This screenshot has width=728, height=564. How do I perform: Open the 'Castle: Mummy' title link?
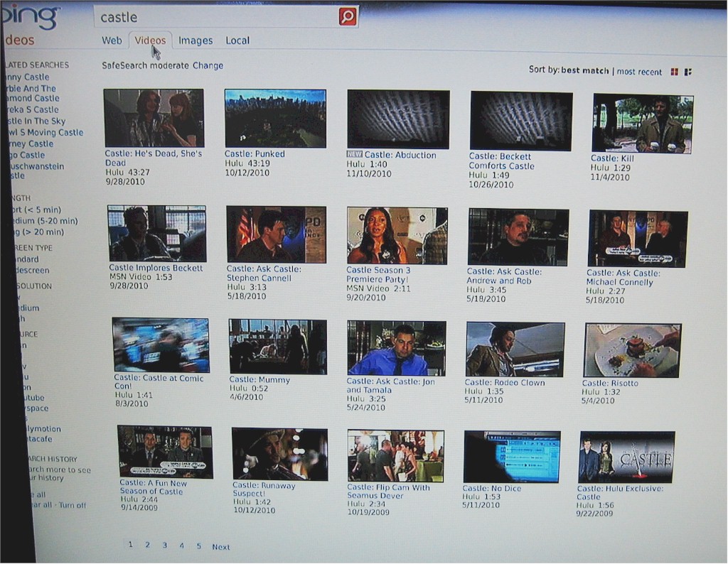pos(259,380)
